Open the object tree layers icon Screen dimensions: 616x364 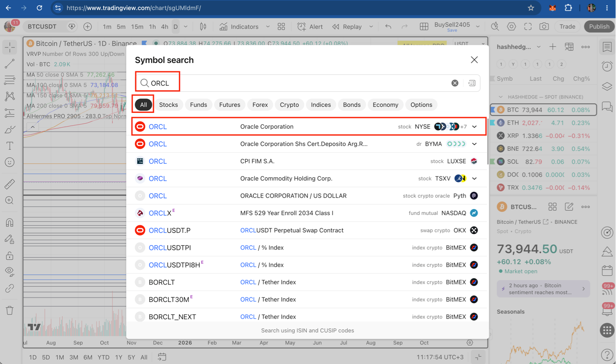[607, 86]
